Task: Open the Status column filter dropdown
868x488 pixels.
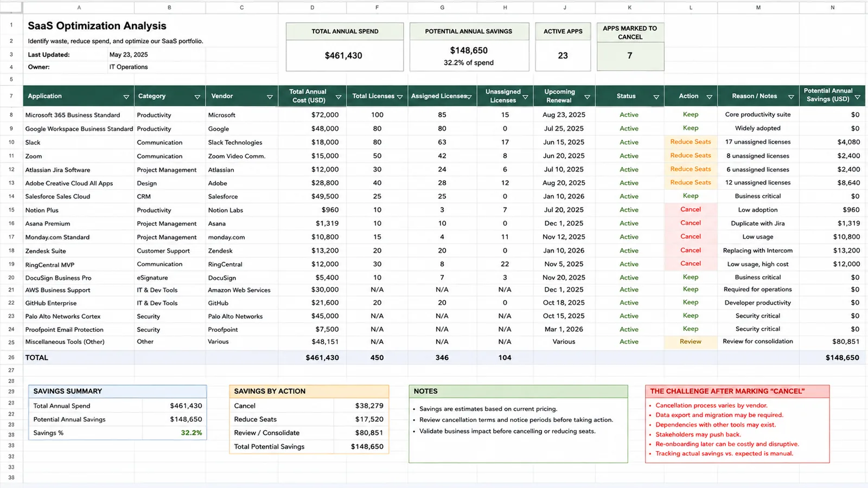Action: click(x=656, y=97)
